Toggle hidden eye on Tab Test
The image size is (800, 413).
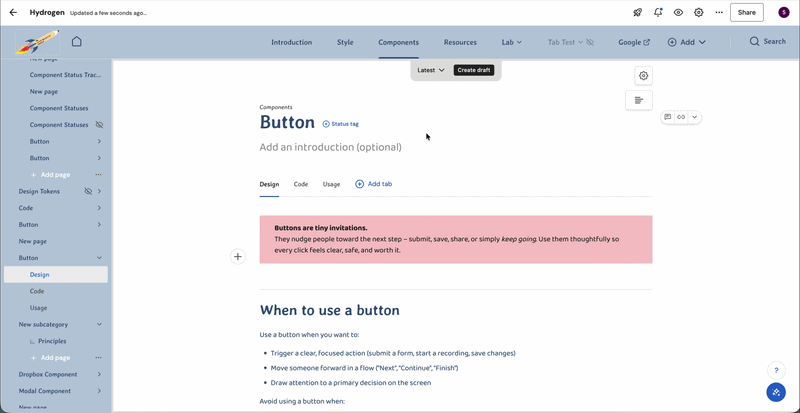pos(590,42)
